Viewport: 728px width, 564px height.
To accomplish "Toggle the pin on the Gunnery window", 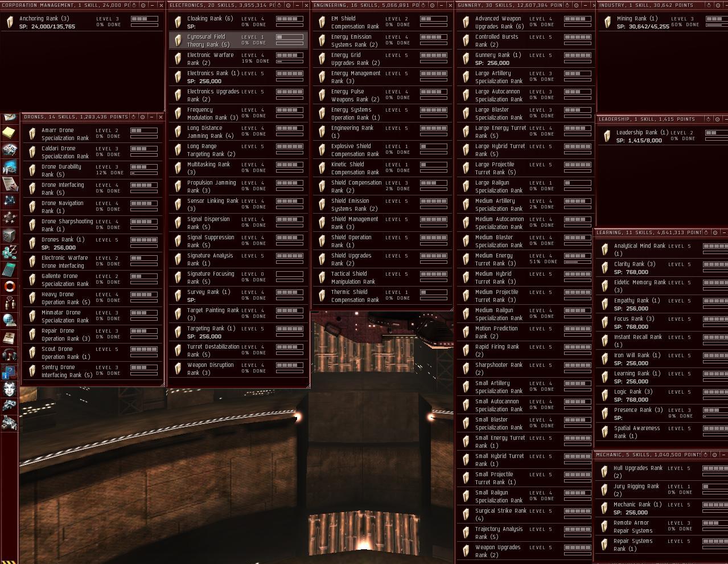I will (567, 5).
